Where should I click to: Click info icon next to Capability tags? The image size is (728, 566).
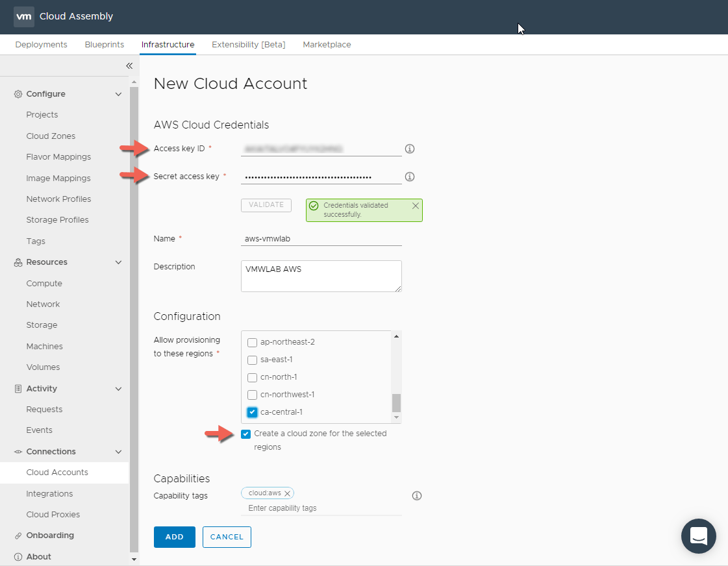coord(417,496)
